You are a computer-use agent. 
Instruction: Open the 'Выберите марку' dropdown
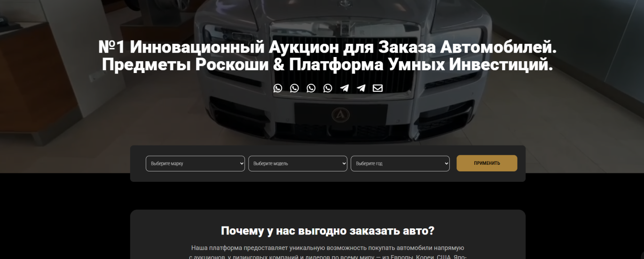pos(190,163)
